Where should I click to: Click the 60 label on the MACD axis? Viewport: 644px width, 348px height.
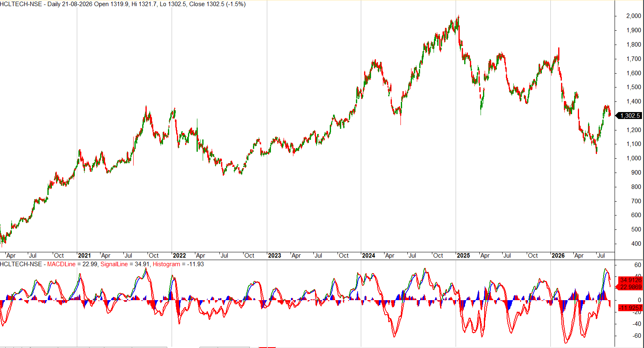638,265
